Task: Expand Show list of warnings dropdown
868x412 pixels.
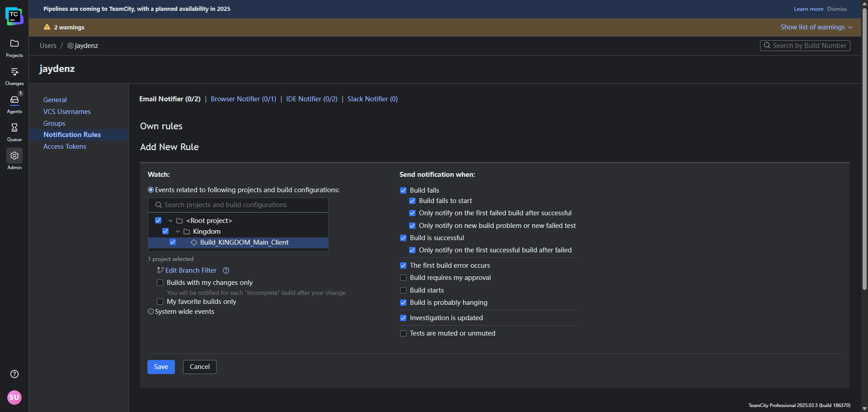Action: tap(816, 27)
